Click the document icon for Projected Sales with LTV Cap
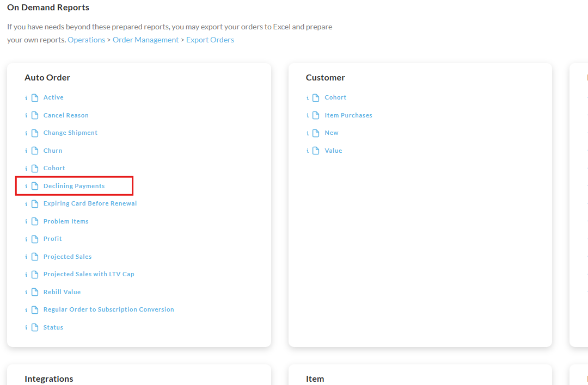The width and height of the screenshot is (588, 385). pos(35,275)
